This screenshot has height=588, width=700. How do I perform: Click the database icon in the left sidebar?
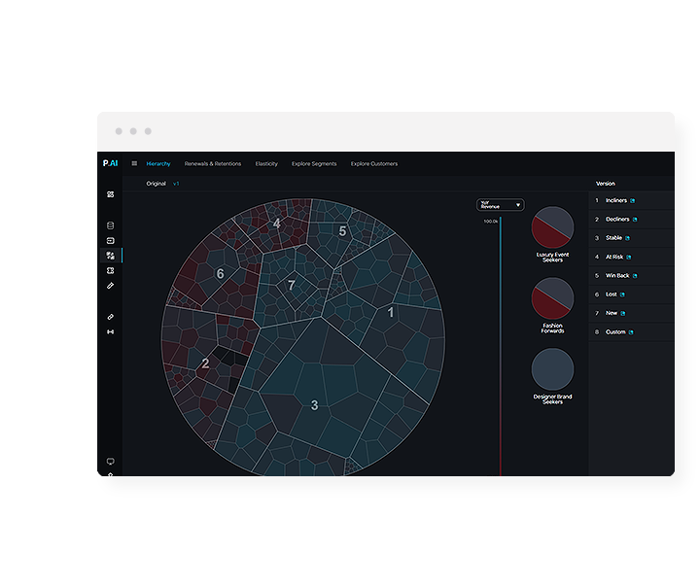coord(110,225)
